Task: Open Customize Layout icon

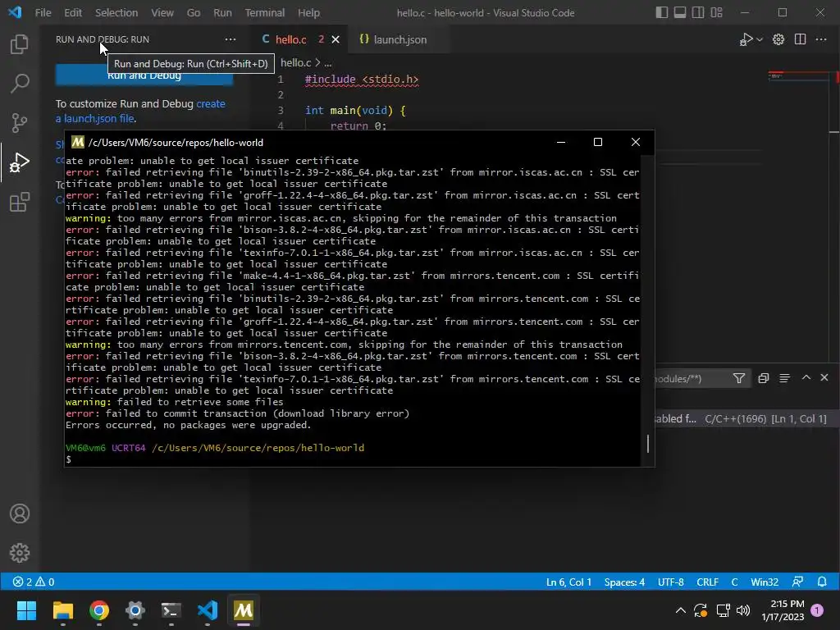Action: coord(716,12)
